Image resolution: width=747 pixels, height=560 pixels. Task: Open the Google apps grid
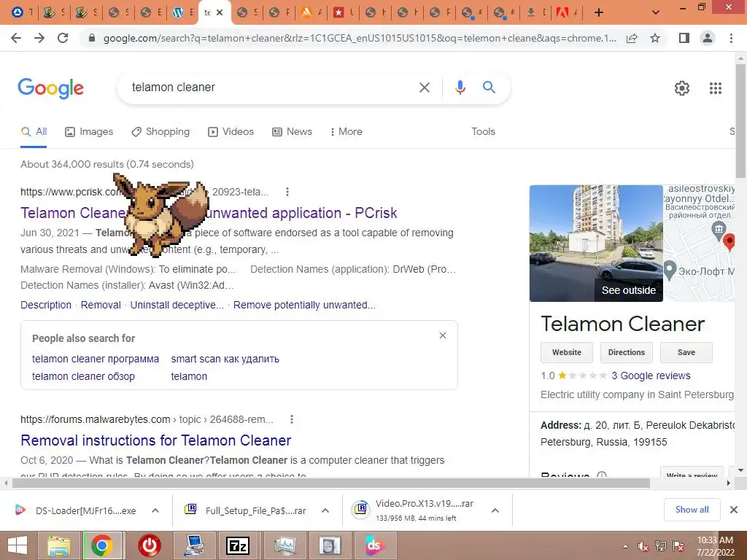point(715,88)
